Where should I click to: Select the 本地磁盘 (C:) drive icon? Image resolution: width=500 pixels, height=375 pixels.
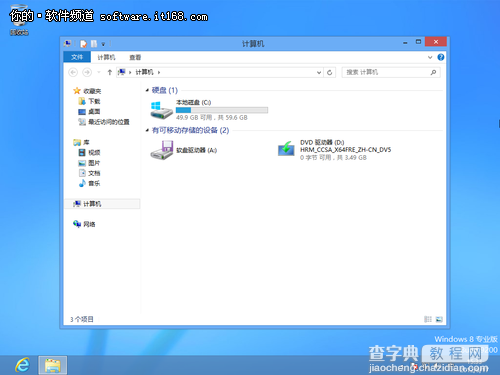click(161, 110)
